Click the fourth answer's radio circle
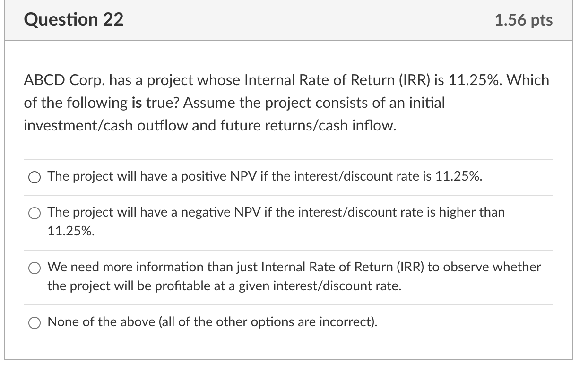 click(34, 323)
